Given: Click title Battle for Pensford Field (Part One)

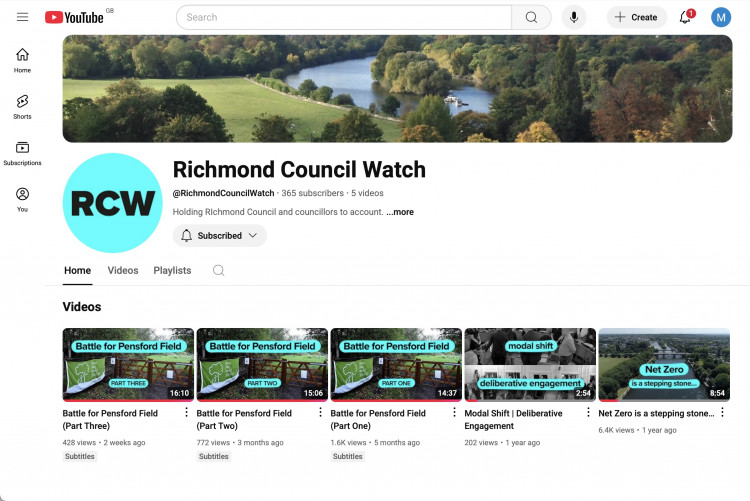Looking at the screenshot, I should click(x=378, y=420).
